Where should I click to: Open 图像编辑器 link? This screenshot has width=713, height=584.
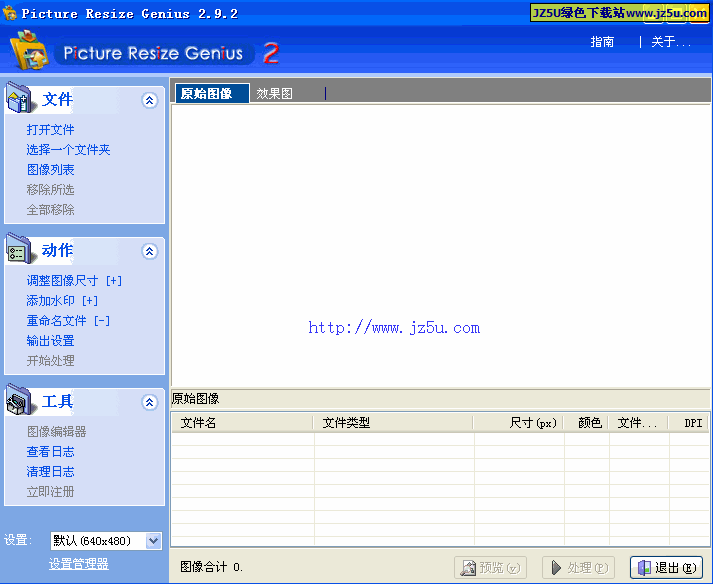tap(56, 432)
